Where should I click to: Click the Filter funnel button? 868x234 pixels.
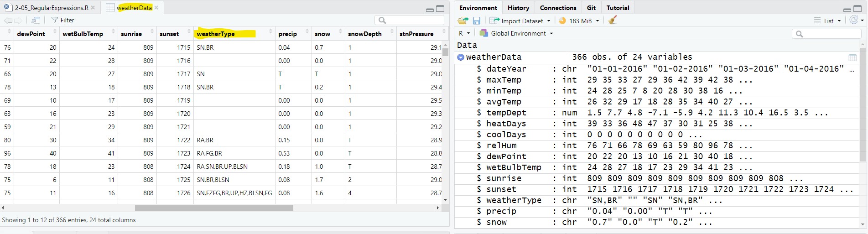point(62,20)
